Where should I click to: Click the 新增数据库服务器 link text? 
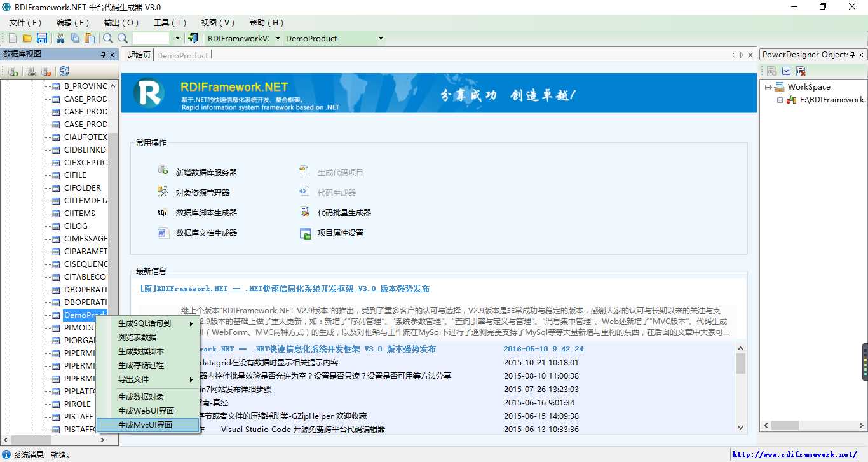click(x=207, y=172)
